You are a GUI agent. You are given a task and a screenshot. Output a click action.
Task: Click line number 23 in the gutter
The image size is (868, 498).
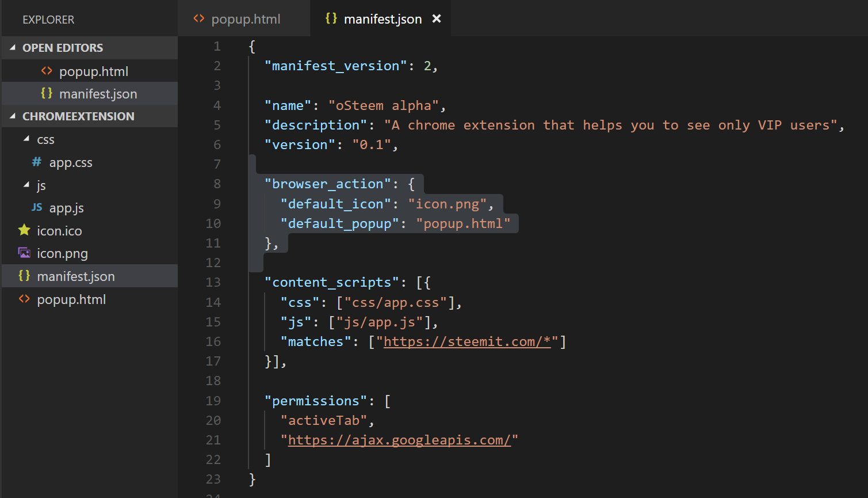[213, 479]
